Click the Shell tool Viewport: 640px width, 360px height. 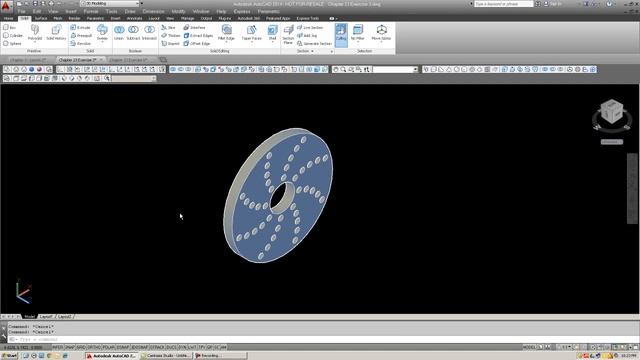[x=272, y=33]
